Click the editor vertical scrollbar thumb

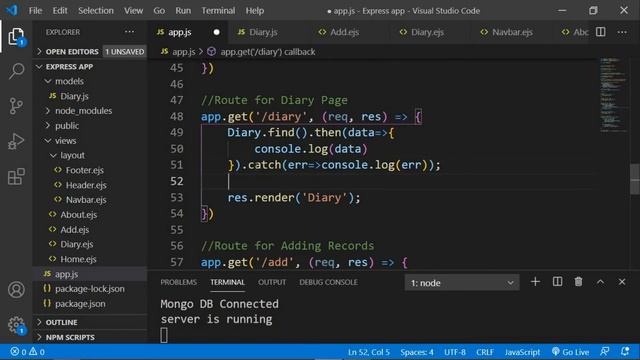[635, 179]
